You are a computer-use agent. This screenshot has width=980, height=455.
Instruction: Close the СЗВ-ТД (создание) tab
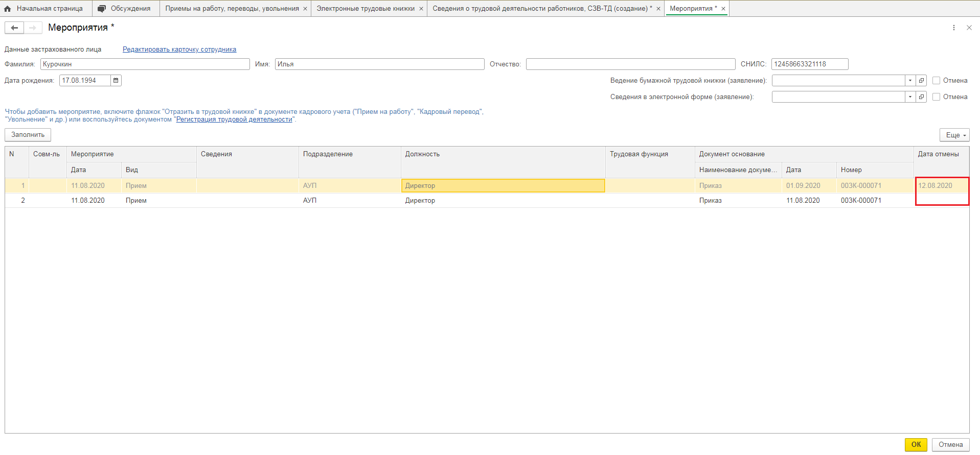[x=658, y=9]
